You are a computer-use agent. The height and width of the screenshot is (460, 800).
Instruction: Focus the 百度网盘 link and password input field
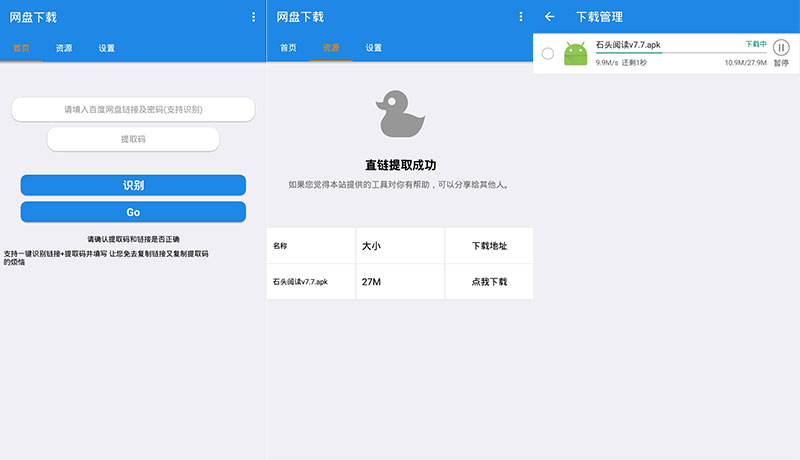point(133,109)
